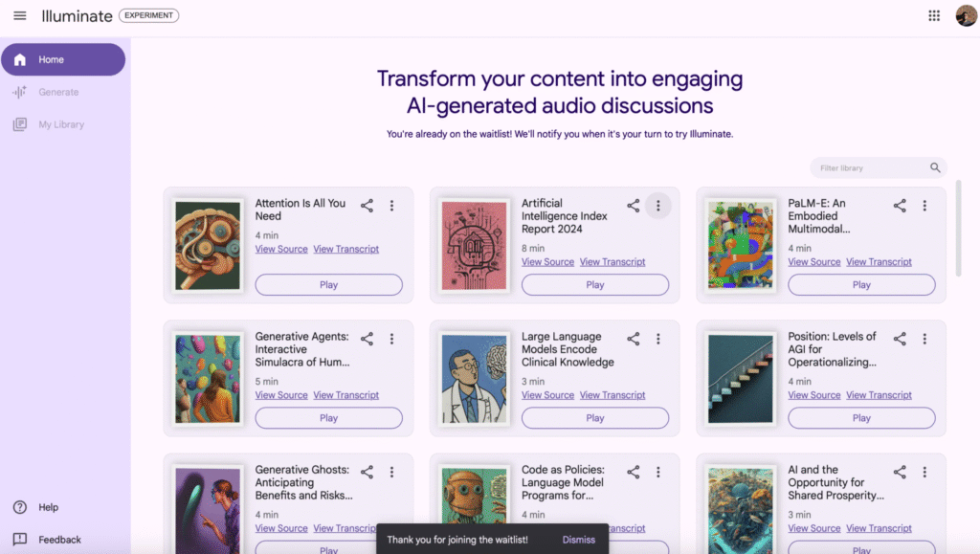This screenshot has width=980, height=554.
Task: View Source for PaLM-E
Action: coord(814,262)
